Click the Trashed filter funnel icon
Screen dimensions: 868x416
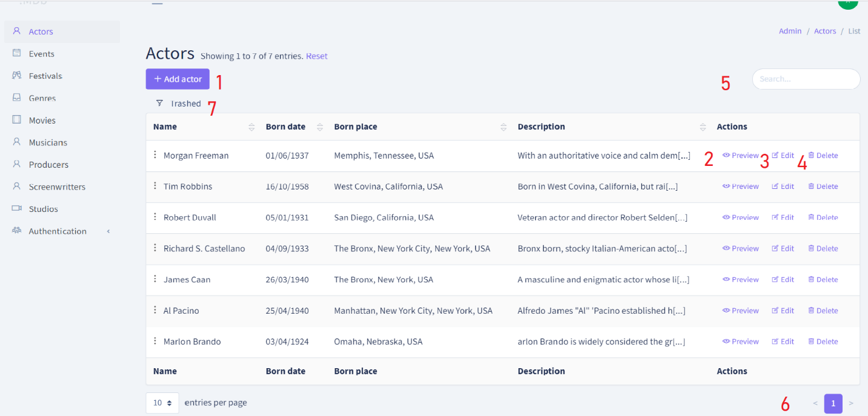(159, 103)
